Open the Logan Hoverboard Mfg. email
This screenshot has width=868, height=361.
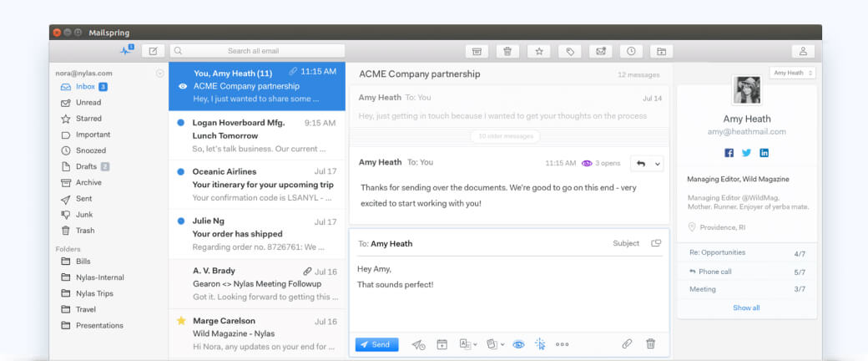pos(257,136)
